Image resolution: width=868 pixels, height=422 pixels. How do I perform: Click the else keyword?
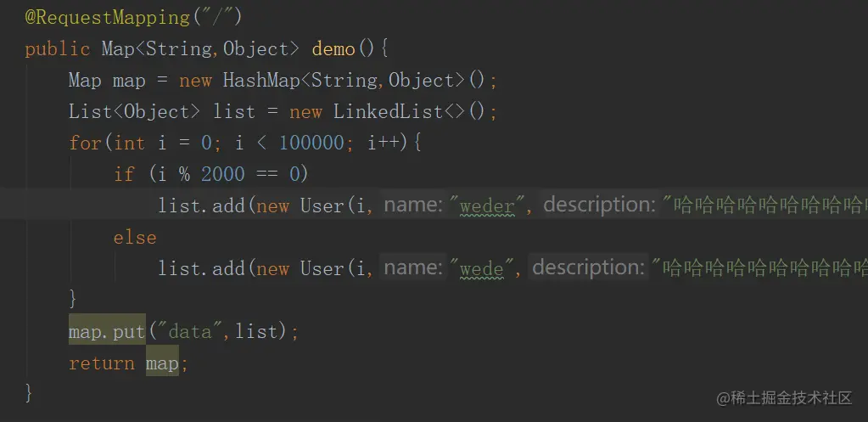(135, 238)
